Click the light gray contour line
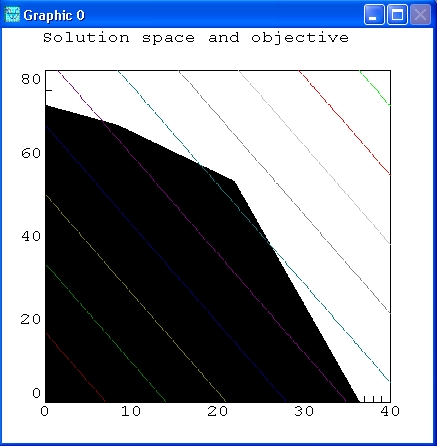Viewport: 437px width, 446px height. click(315, 157)
